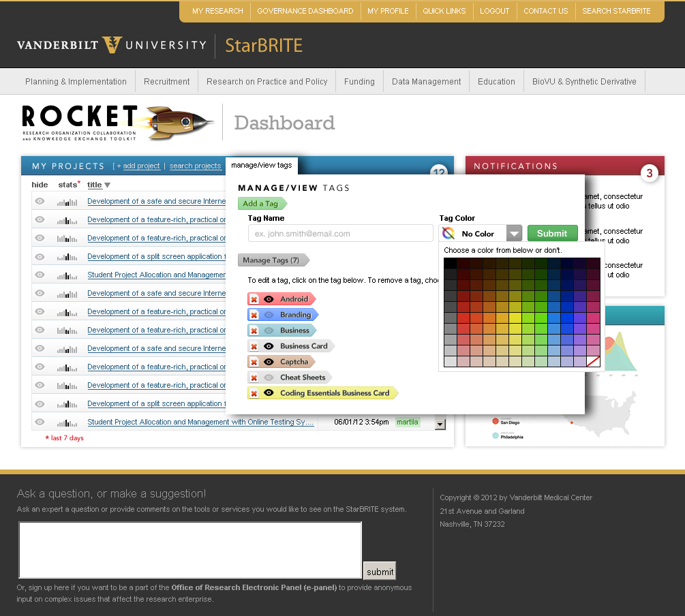Toggle the eye on Coding Essentials Business Card tag
The image size is (685, 616).
(269, 393)
